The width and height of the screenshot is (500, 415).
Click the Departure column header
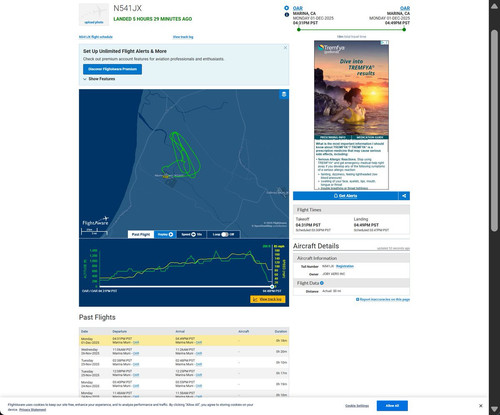[x=119, y=331]
